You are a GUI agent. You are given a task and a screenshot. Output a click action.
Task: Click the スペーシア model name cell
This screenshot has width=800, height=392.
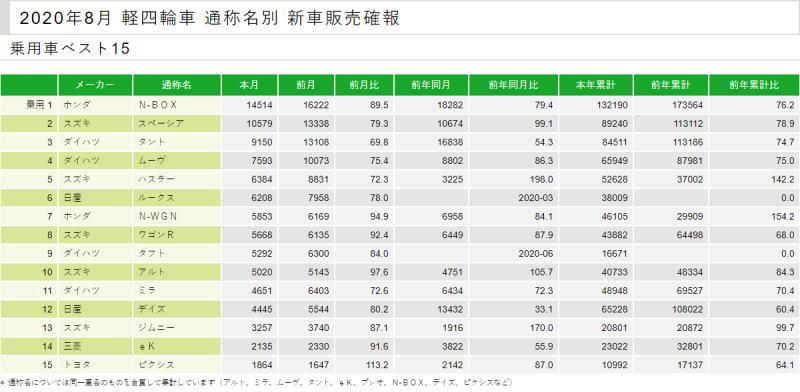coord(177,124)
